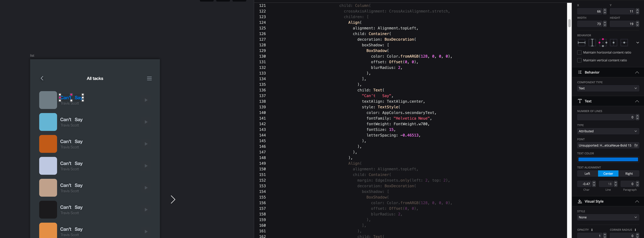Toggle the fixed height behavior icon
The image size is (644, 238).
592,43
